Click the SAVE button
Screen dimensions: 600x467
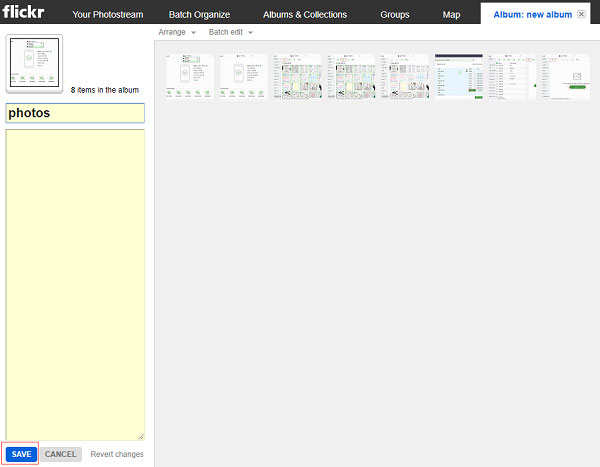tap(21, 454)
